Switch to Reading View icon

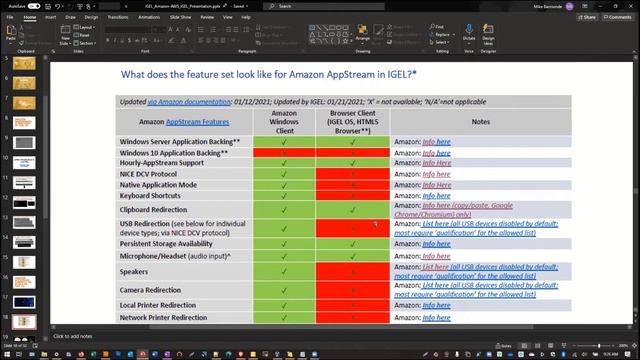coord(551,346)
